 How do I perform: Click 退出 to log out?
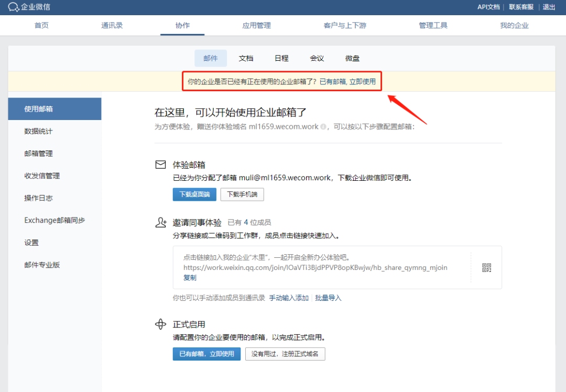coord(549,7)
